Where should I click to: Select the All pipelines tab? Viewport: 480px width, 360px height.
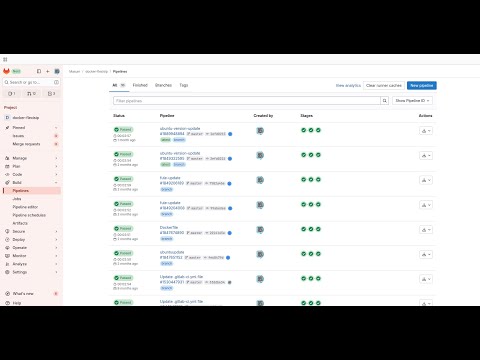119,85
